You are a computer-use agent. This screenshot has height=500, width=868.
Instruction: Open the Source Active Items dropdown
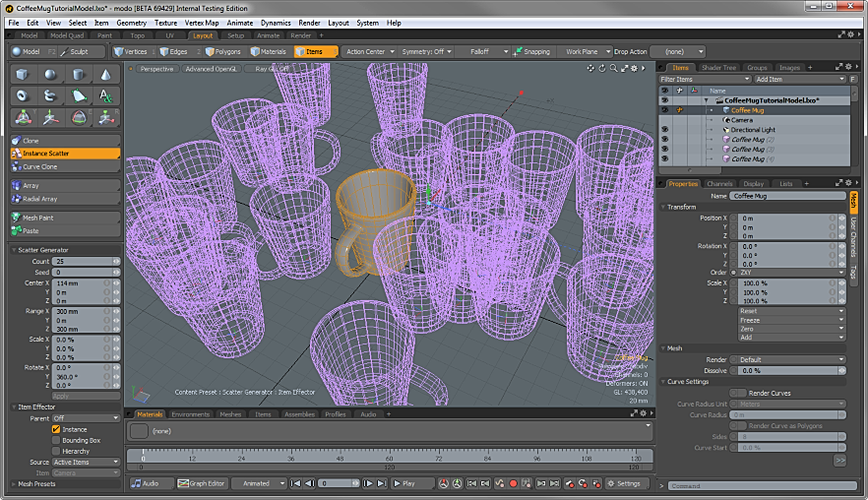(86, 462)
